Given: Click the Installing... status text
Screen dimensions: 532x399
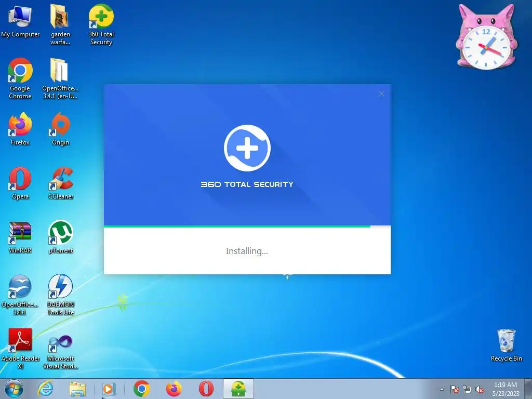Looking at the screenshot, I should [x=247, y=251].
